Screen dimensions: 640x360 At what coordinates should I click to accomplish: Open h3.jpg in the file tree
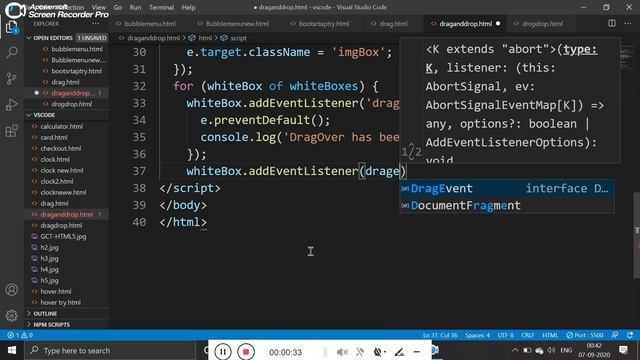pos(49,258)
